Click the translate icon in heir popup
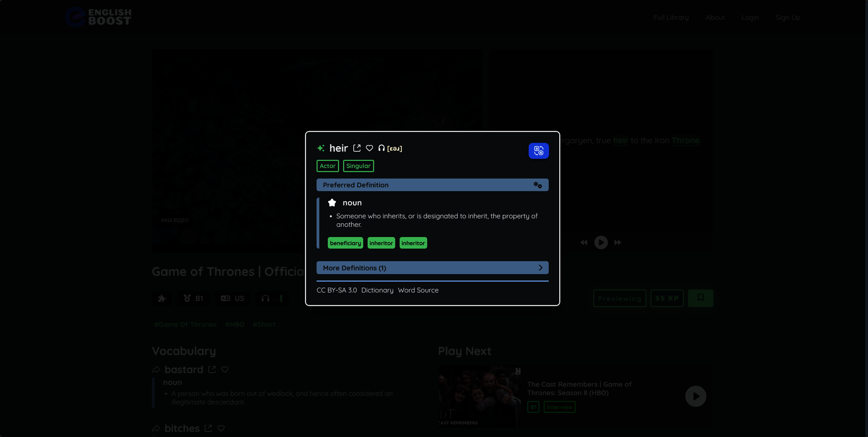The width and height of the screenshot is (868, 437). [x=539, y=151]
